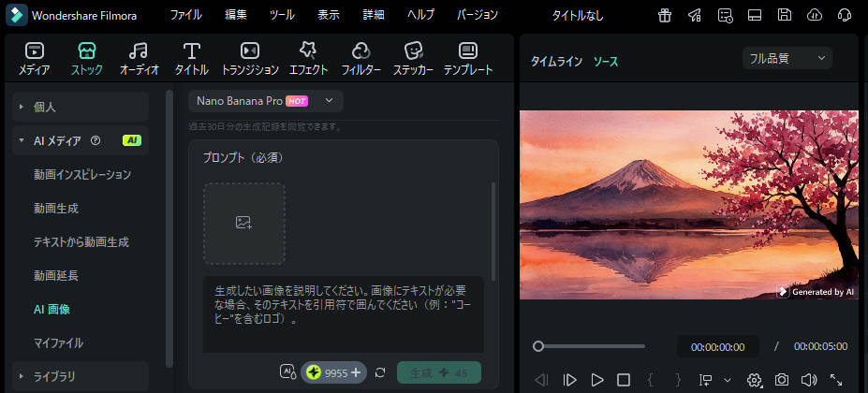The height and width of the screenshot is (393, 868).
Task: Open the フィルター (Filters) panel
Action: (360, 59)
